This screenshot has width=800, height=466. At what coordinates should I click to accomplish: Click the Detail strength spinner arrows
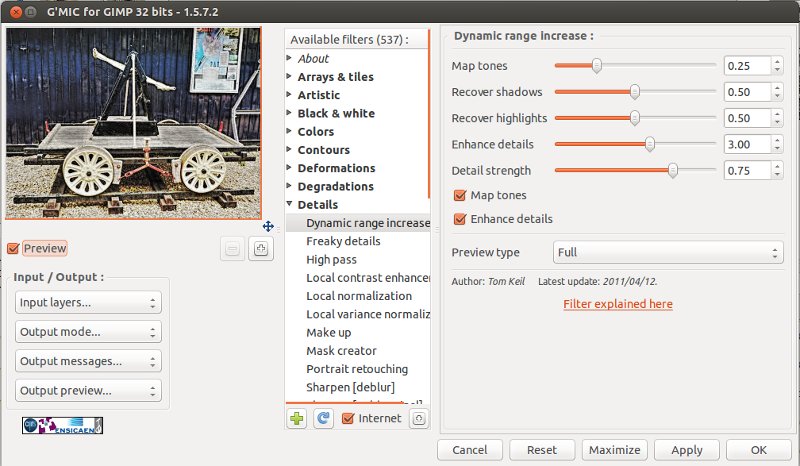pyautogui.click(x=777, y=170)
